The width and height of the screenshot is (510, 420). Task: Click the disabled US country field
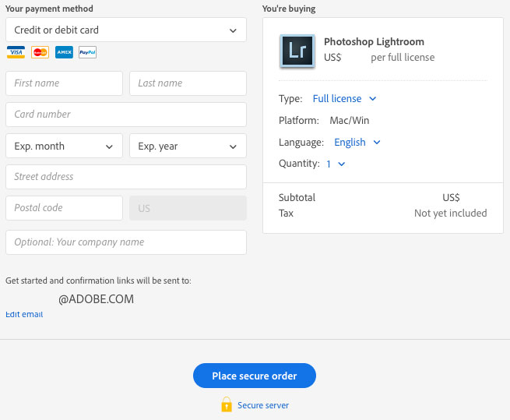click(x=188, y=208)
